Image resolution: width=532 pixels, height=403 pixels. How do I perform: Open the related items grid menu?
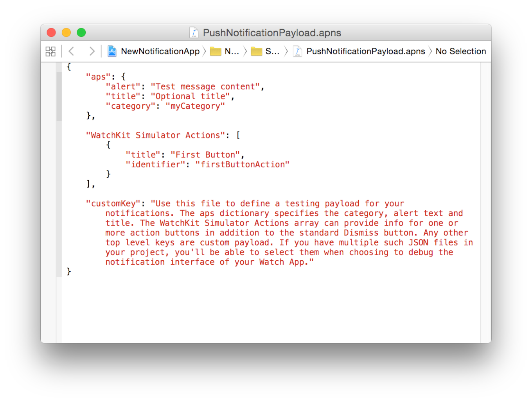pos(50,51)
